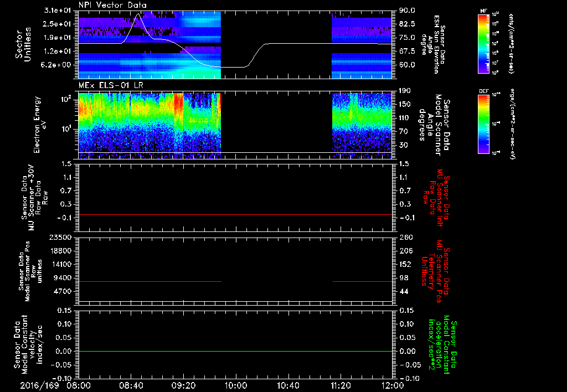Click the DEF color scale bar
This screenshot has height=392, width=567.
point(483,124)
